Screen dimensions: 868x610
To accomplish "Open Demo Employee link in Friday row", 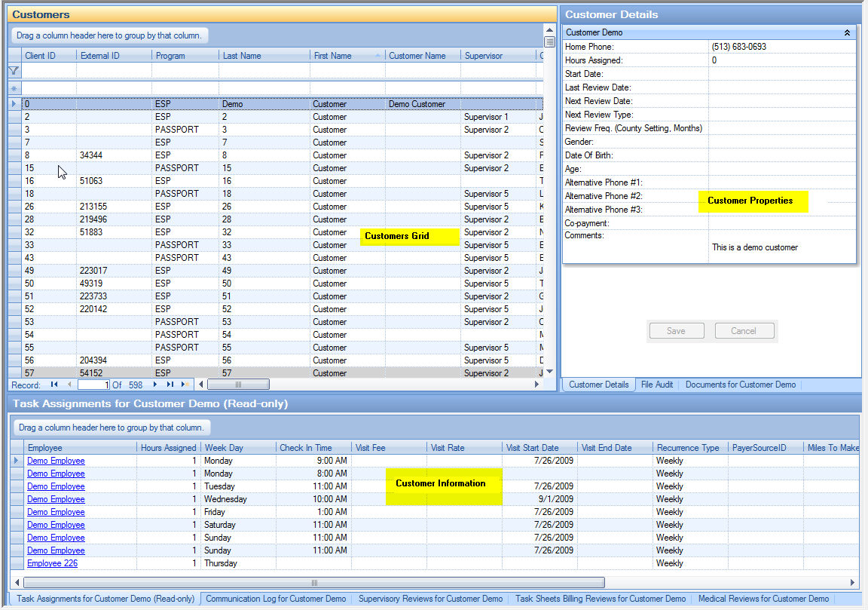I will pyautogui.click(x=56, y=512).
